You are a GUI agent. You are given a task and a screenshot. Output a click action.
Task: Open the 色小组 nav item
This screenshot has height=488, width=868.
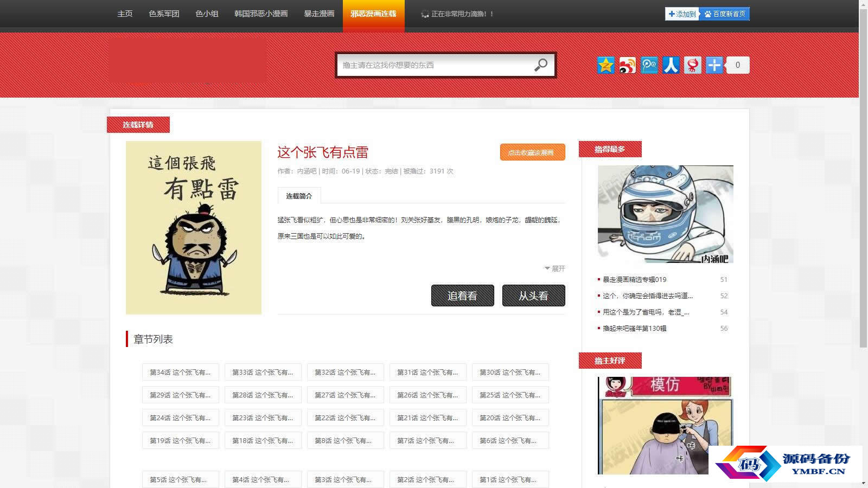pos(207,14)
